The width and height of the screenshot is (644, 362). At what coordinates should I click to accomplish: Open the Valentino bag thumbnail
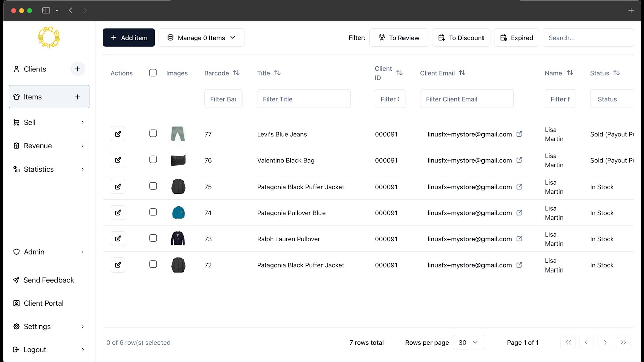click(178, 160)
